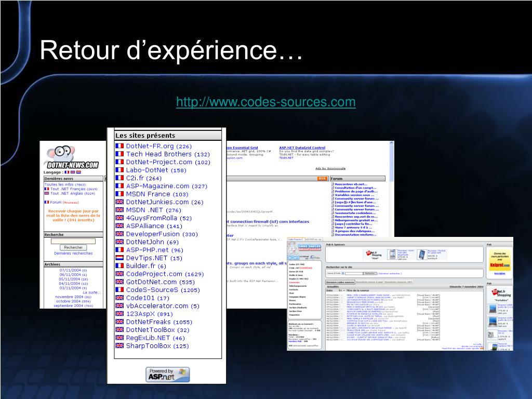The width and height of the screenshot is (532, 399).
Task: Click the UK flag beside CodeProject.com
Action: [119, 274]
